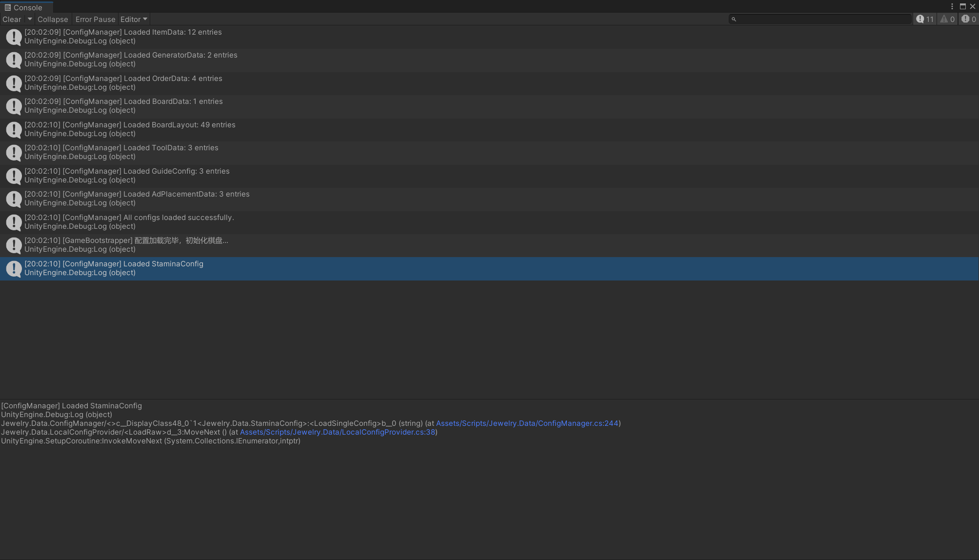Screen dimensions: 979x560
Task: Open ConfigManager.cs:244 stack trace link
Action: point(527,423)
